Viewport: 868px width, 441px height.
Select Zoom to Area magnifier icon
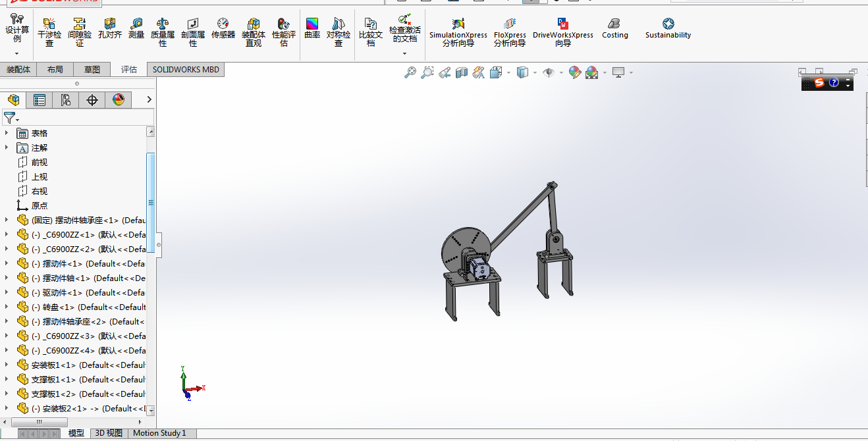pos(427,72)
